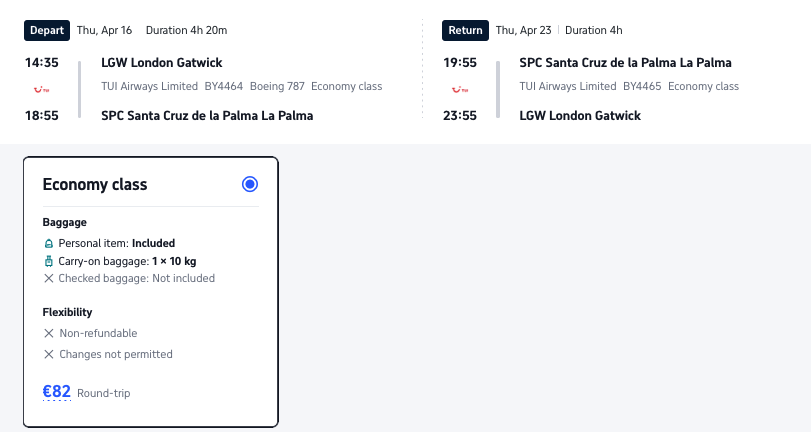Screen dimensions: 811x432
Task: Click the BY4465 flight number
Action: 642,86
